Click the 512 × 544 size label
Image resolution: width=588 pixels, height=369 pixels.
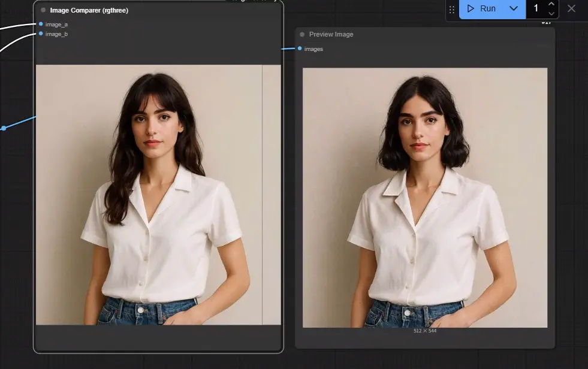(425, 331)
